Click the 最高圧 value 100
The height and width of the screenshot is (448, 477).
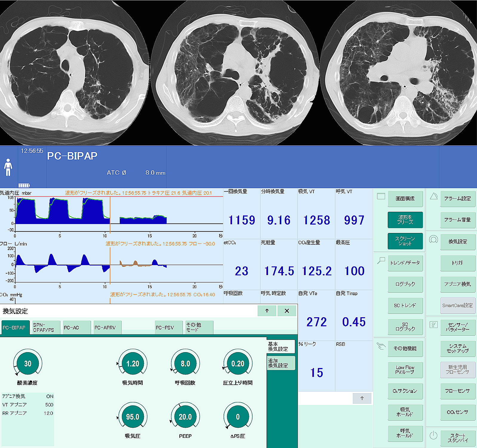(x=354, y=271)
